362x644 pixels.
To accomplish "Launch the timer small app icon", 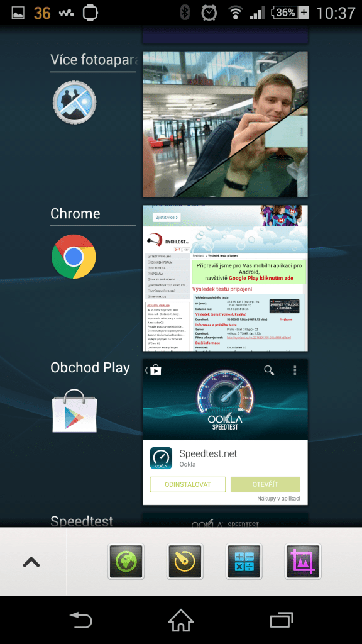I will tap(185, 561).
